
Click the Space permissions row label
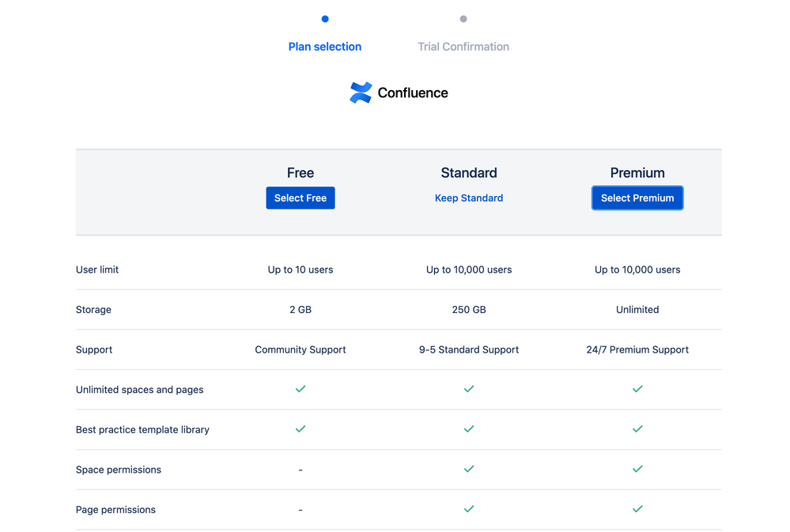(119, 470)
